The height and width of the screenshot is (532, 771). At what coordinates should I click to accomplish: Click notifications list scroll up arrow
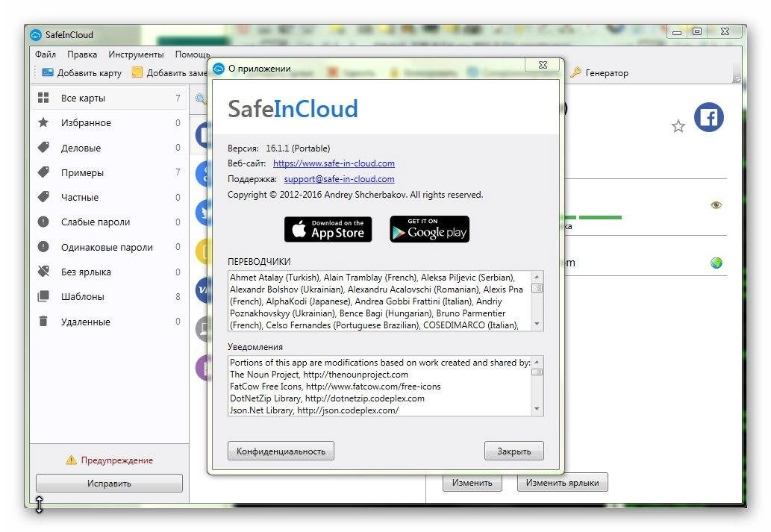[537, 361]
